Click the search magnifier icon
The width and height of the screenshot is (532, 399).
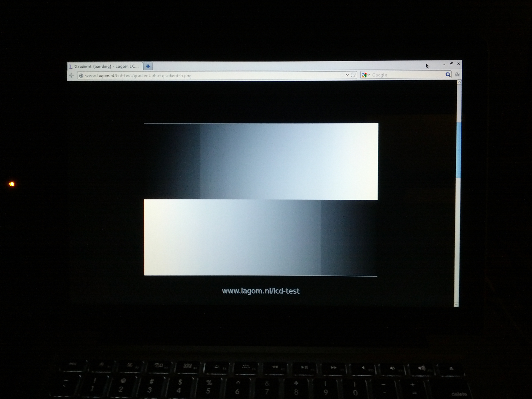(x=448, y=75)
